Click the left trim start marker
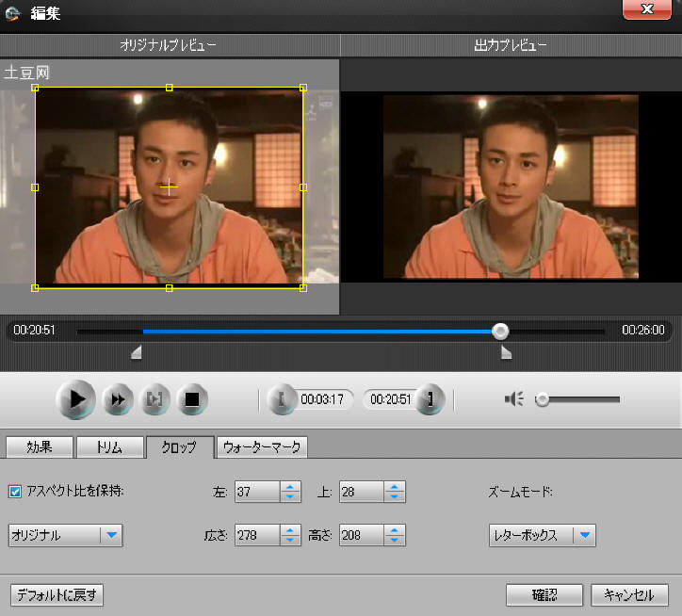The height and width of the screenshot is (616, 682). [137, 352]
